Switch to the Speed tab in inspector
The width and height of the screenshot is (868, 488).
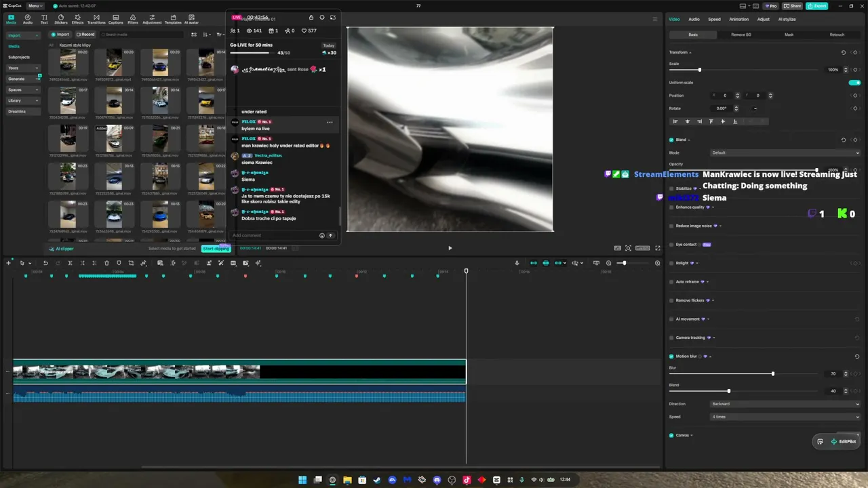pos(714,19)
